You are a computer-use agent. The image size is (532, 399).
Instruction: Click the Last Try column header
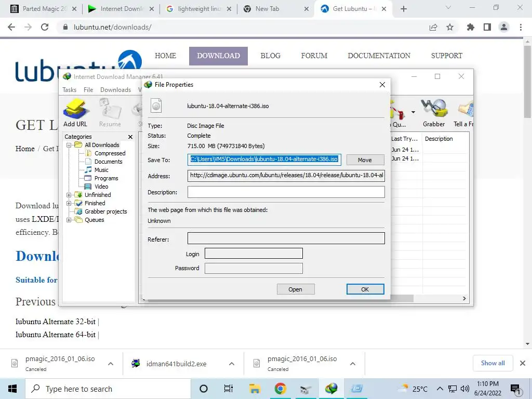[405, 138]
